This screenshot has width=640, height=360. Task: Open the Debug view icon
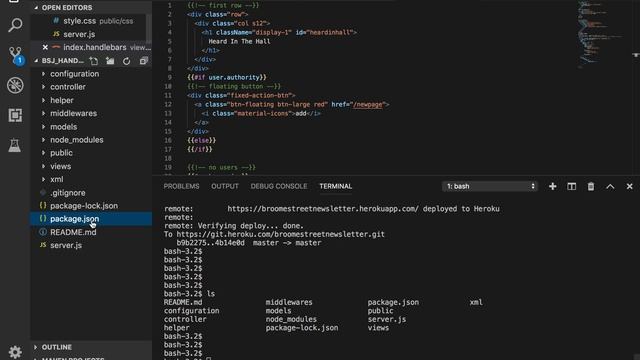[15, 85]
